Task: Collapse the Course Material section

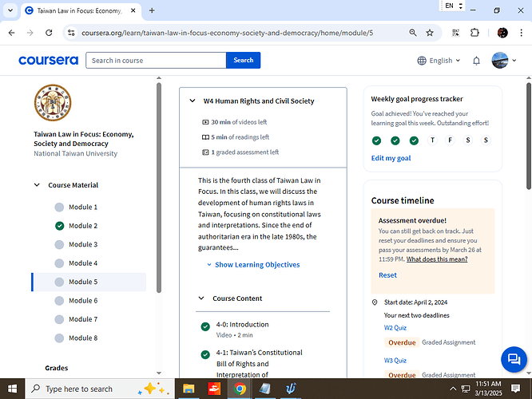Action: coord(37,185)
